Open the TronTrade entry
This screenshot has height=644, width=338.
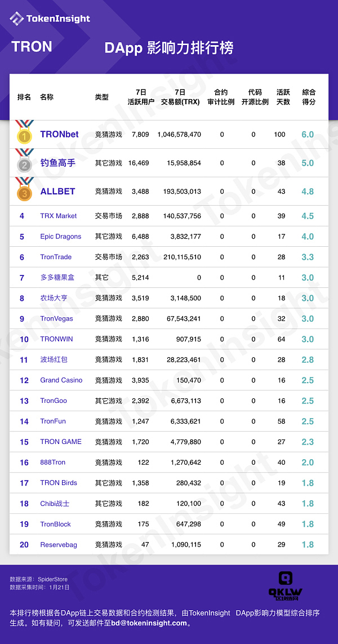tap(56, 257)
